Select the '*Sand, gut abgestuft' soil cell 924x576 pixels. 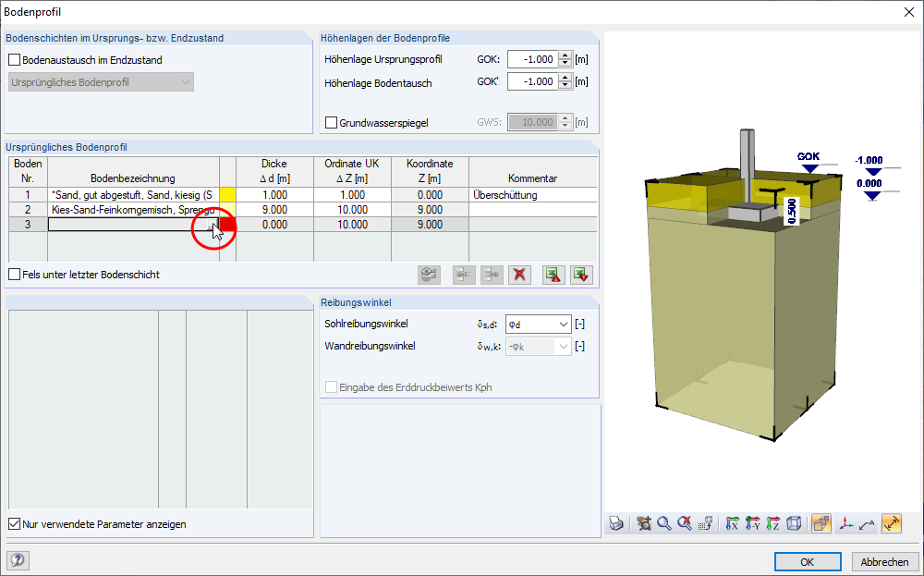133,194
